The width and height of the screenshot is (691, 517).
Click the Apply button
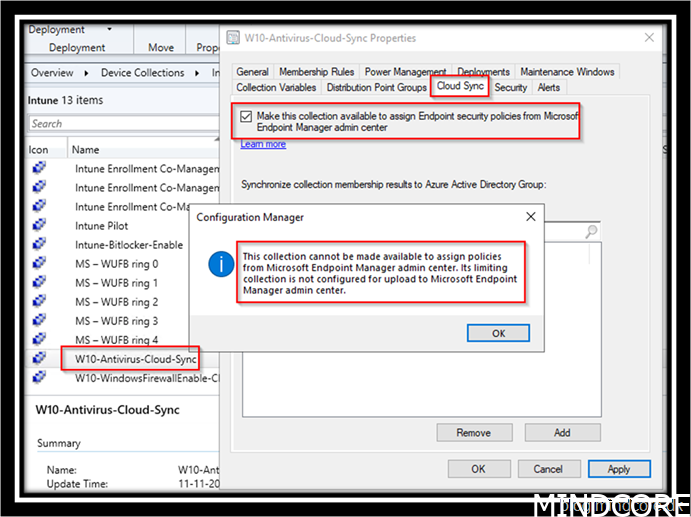click(x=619, y=469)
